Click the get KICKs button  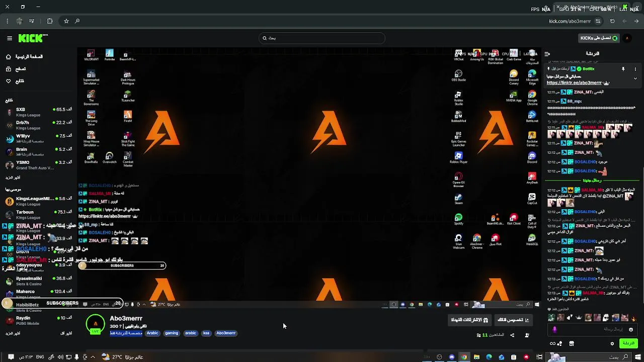599,38
